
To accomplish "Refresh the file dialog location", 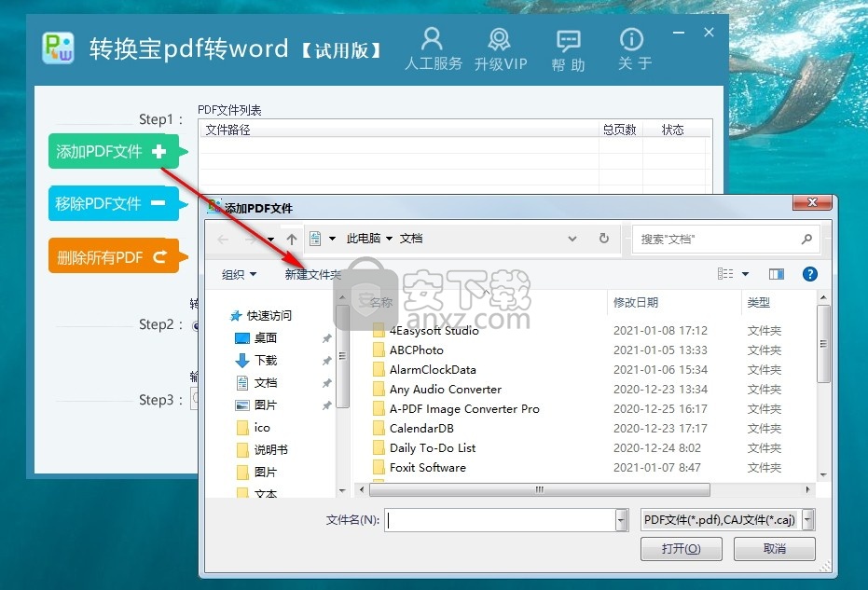I will [x=604, y=238].
